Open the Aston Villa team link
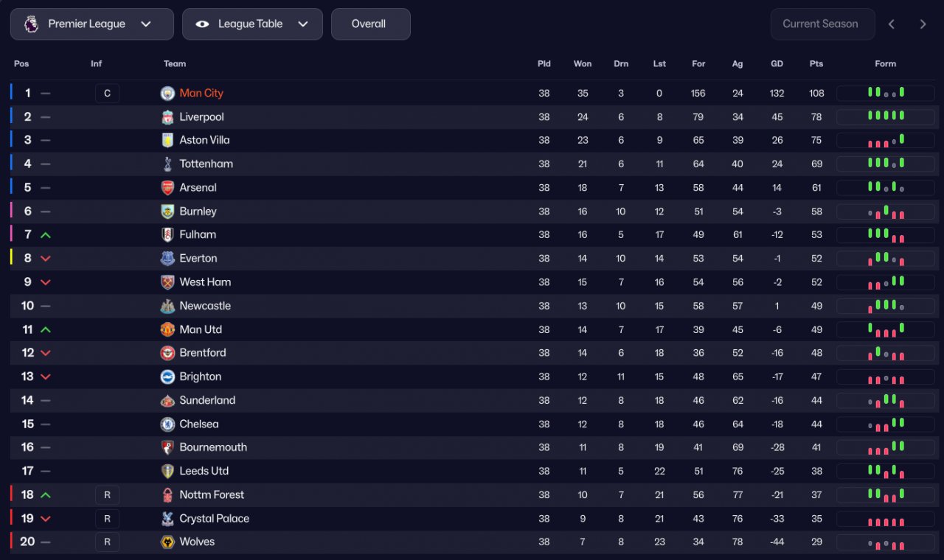Image resolution: width=944 pixels, height=560 pixels. point(204,140)
